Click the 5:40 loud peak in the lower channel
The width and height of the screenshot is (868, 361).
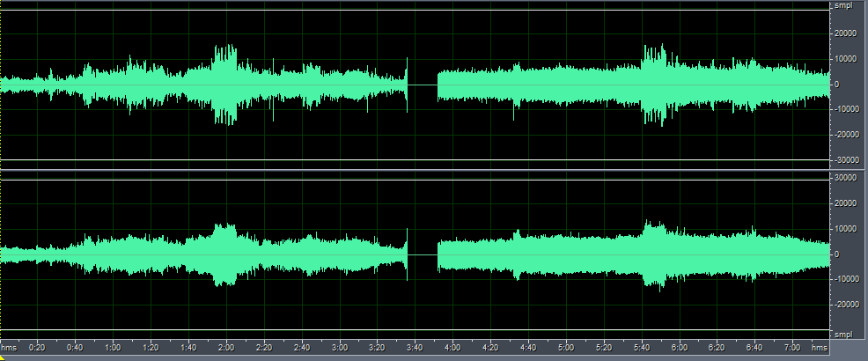point(655,254)
